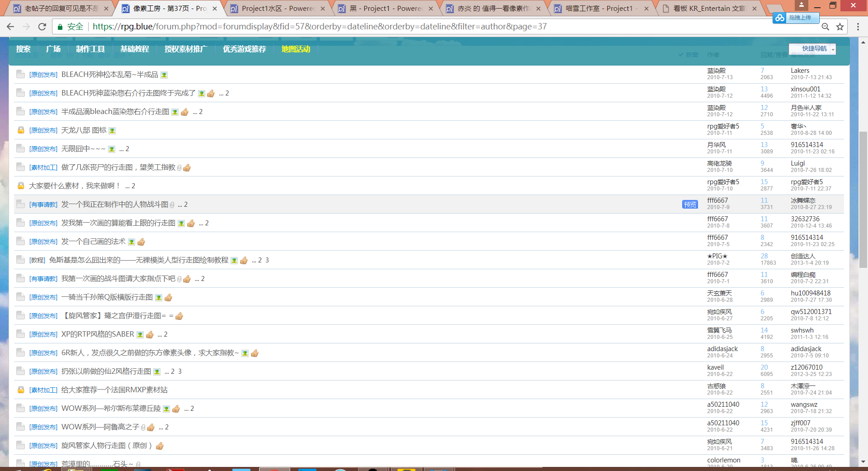
Task: Click the lock icon on 天龙八部 图标 thread
Action: pos(20,130)
